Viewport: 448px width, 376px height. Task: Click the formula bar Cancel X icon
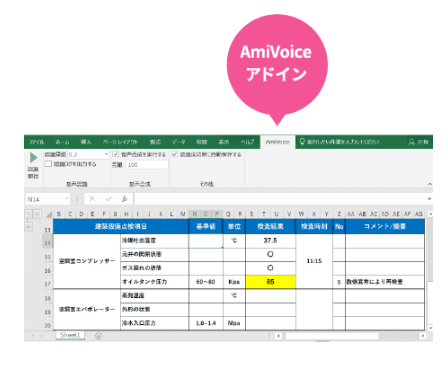click(x=92, y=199)
